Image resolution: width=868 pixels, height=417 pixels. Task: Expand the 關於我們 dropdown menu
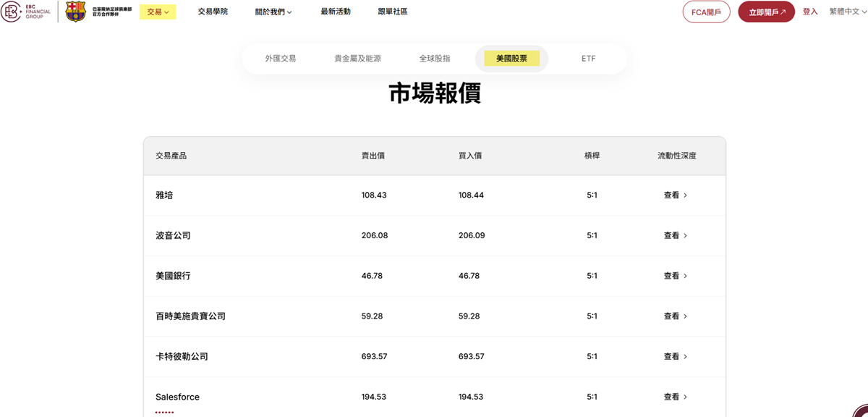click(273, 12)
